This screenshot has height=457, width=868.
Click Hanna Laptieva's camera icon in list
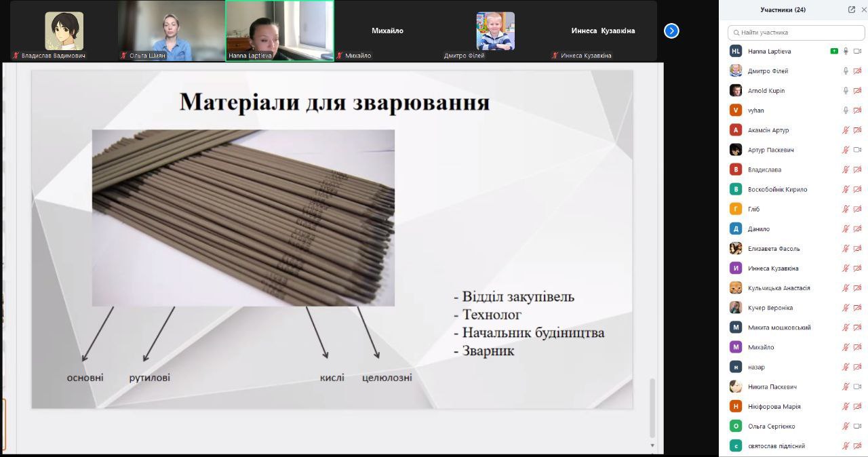click(857, 51)
